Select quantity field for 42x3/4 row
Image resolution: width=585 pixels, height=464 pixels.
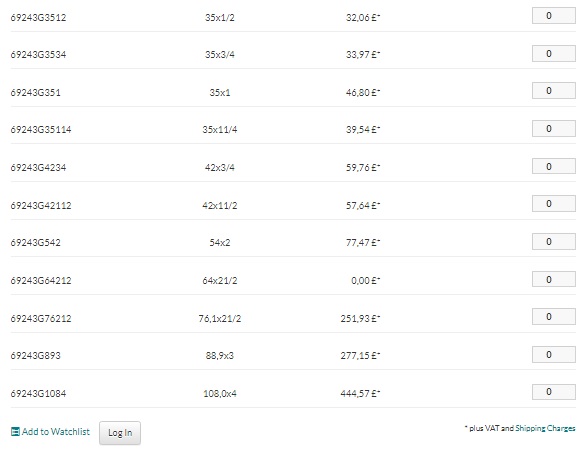[x=554, y=166]
